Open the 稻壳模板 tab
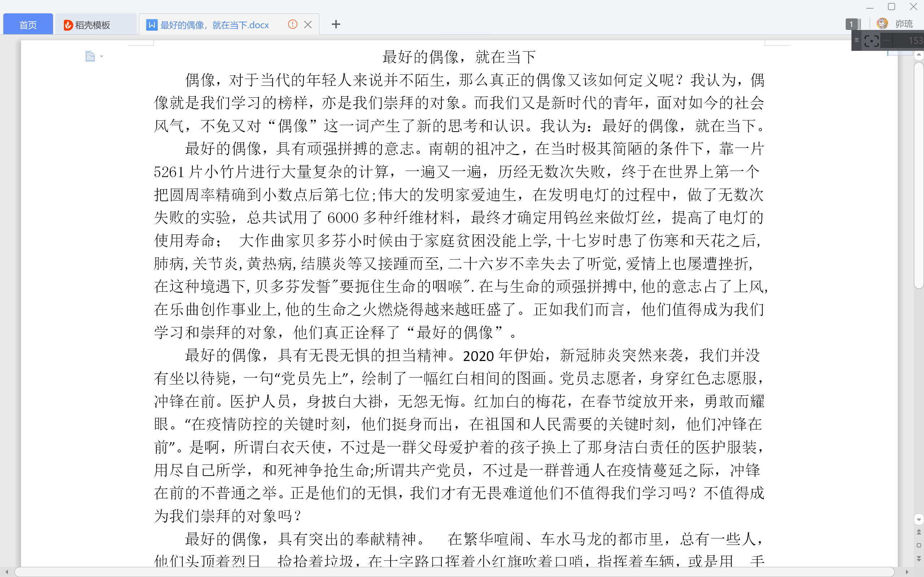This screenshot has width=924, height=577. [92, 25]
